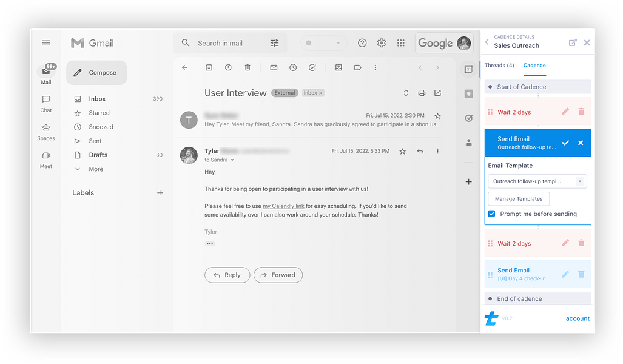The image size is (623, 364).
Task: Delete the first Wait 2 days step
Action: coord(581,112)
